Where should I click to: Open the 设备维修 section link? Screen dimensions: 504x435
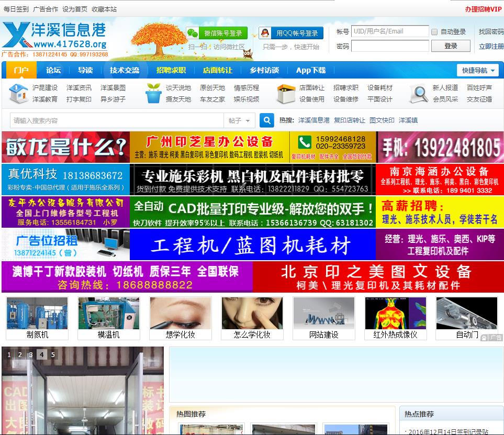tap(346, 99)
